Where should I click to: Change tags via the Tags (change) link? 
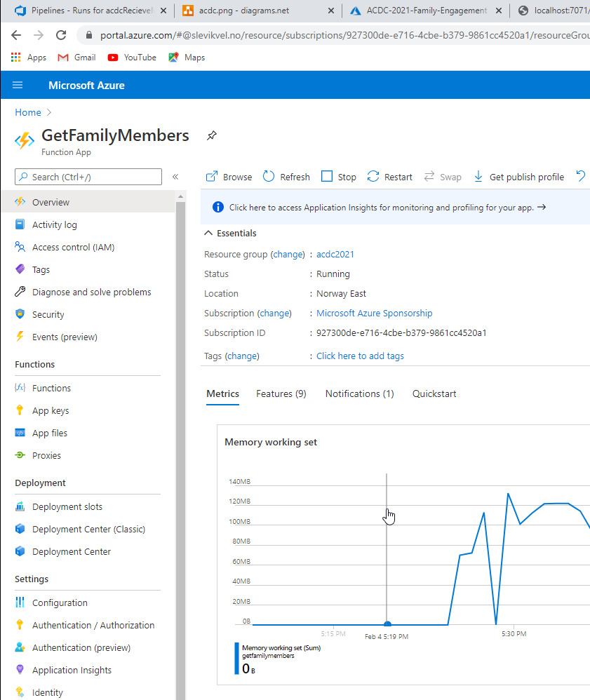[x=242, y=356]
